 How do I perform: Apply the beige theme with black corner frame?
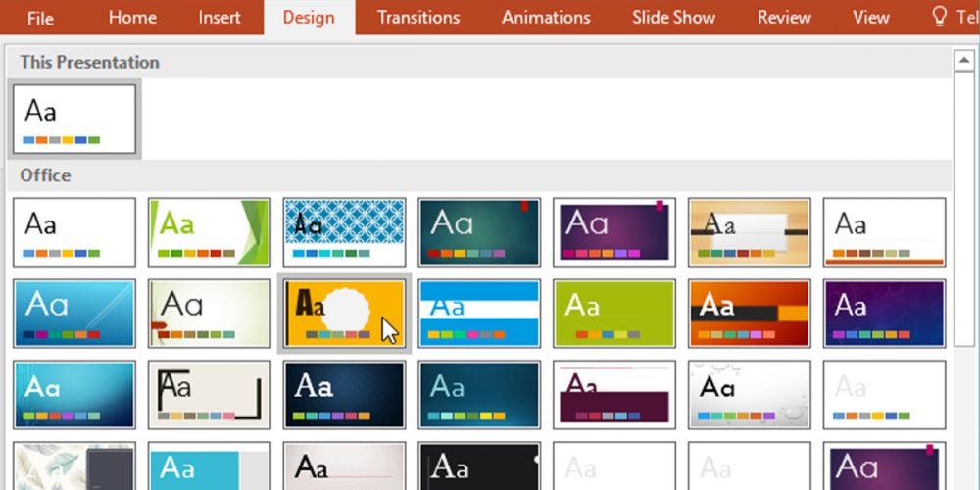coord(209,394)
